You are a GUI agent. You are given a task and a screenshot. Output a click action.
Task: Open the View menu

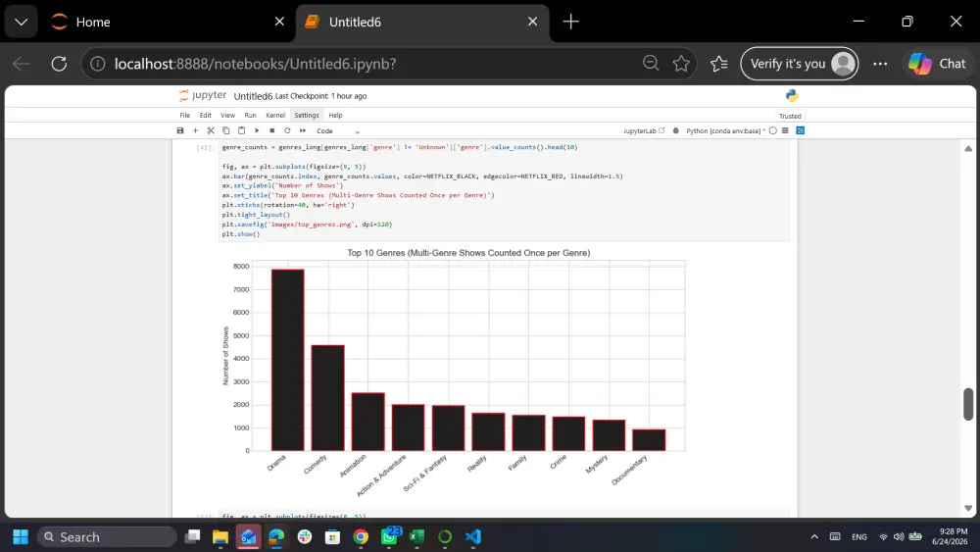[227, 115]
